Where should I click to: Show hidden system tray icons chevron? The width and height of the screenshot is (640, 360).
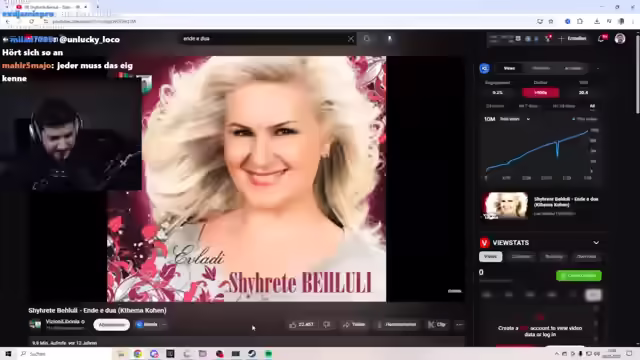556,353
